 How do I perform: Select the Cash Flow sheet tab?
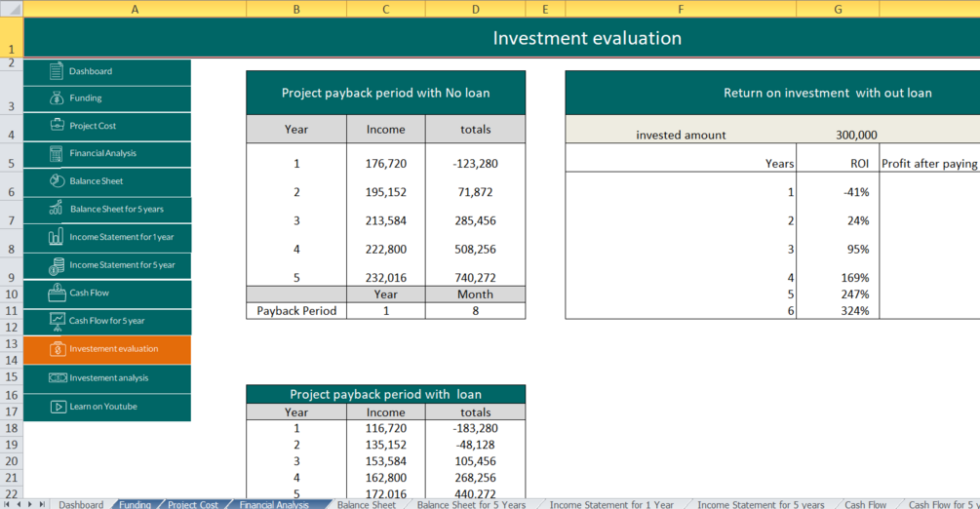point(865,504)
